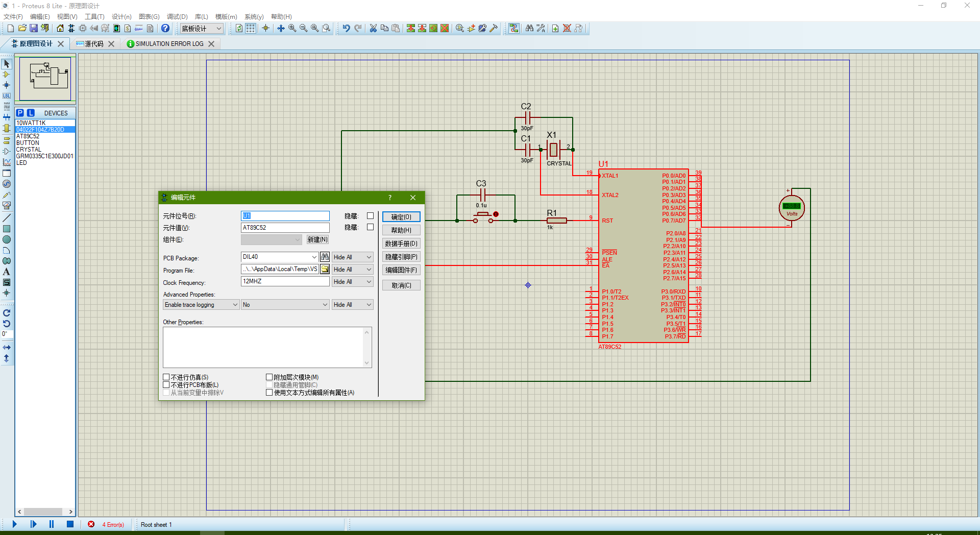Click the 确定(O) OK button
980x535 pixels.
(401, 217)
